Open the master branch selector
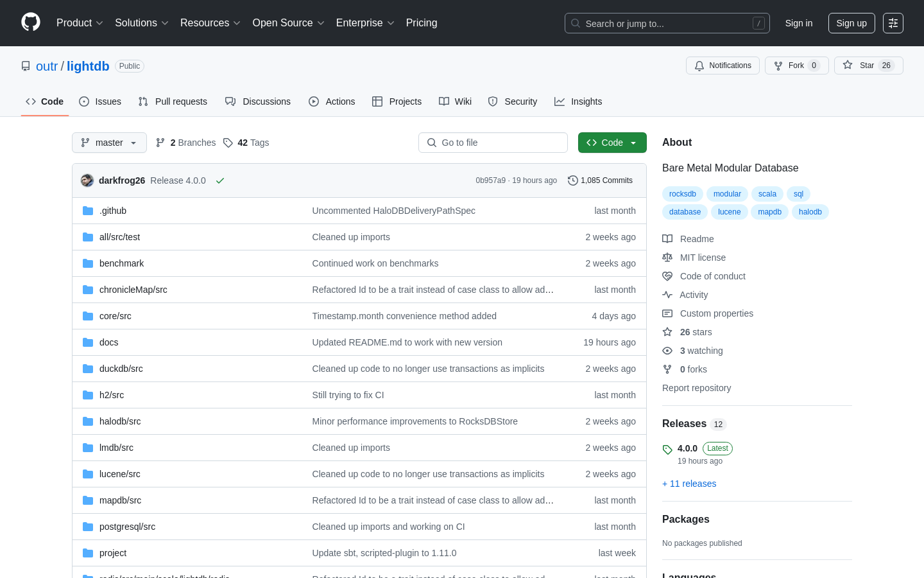 (x=109, y=143)
